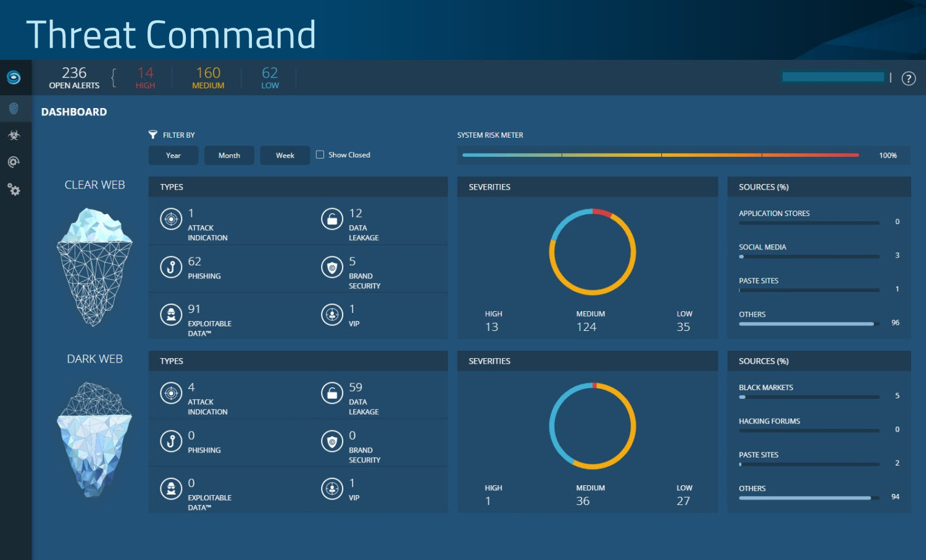Click Dark Web Data Leakage count 59
The image size is (926, 560).
point(356,388)
